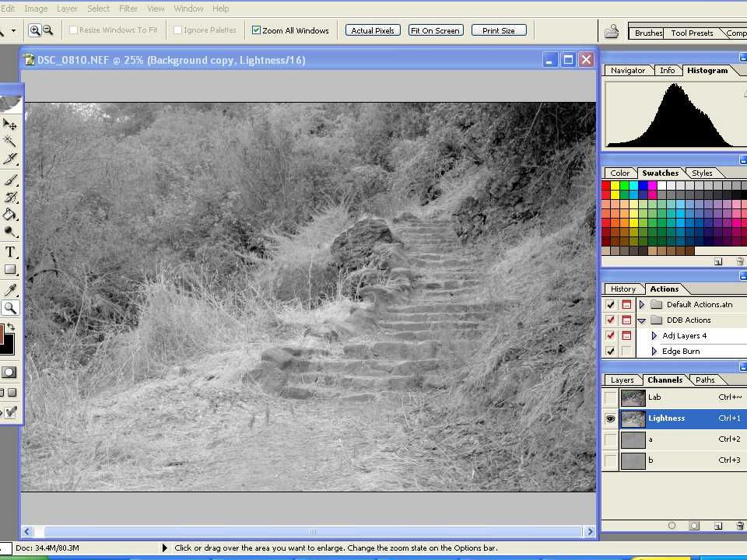
Task: Select the Eyedropper tool
Action: (x=9, y=289)
